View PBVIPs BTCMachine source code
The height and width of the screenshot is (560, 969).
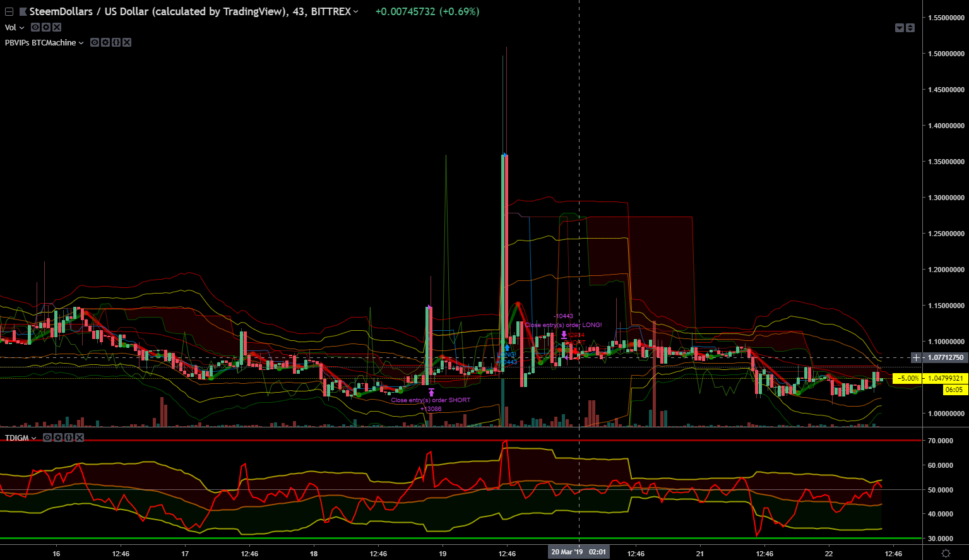point(116,43)
